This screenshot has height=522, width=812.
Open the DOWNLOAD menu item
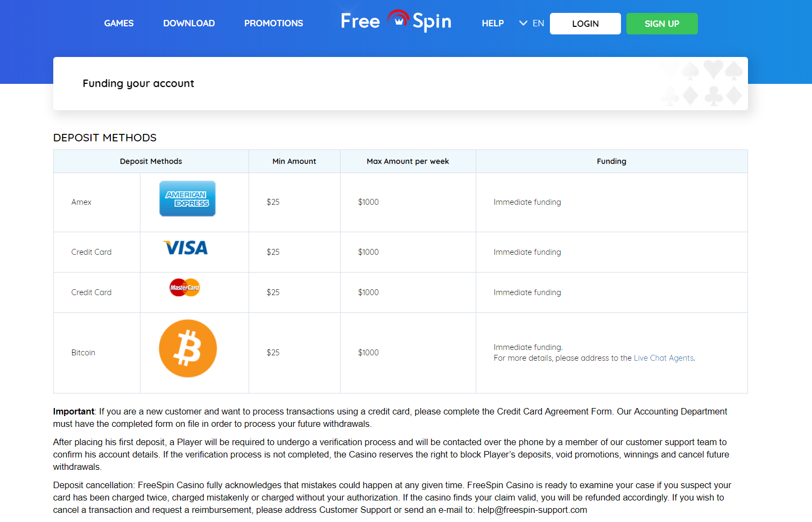point(189,23)
